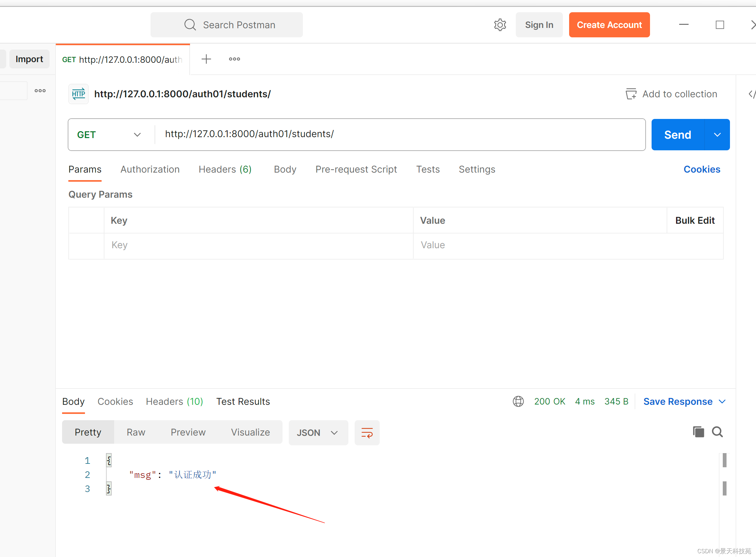
Task: Switch to the request Body tab
Action: 285,169
